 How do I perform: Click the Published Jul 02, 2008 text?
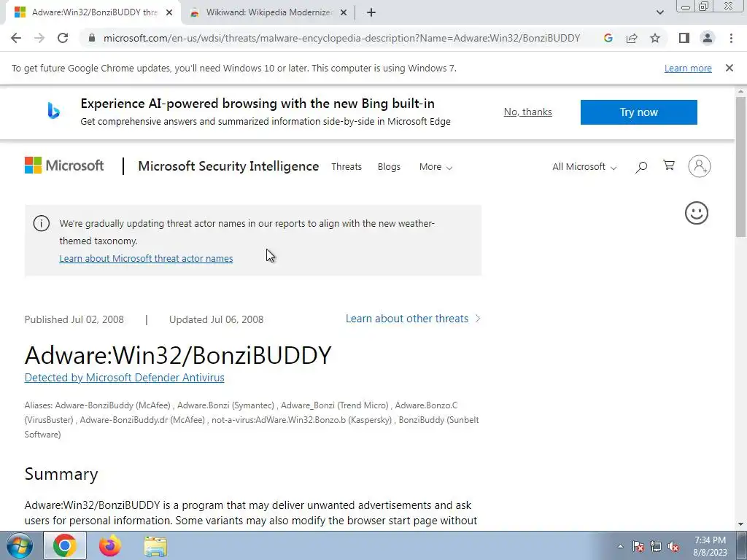click(74, 319)
